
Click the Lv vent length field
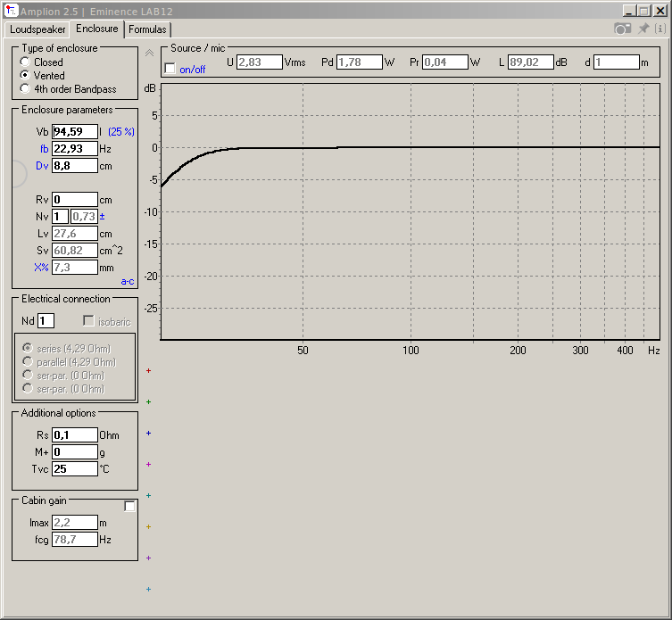pos(75,234)
